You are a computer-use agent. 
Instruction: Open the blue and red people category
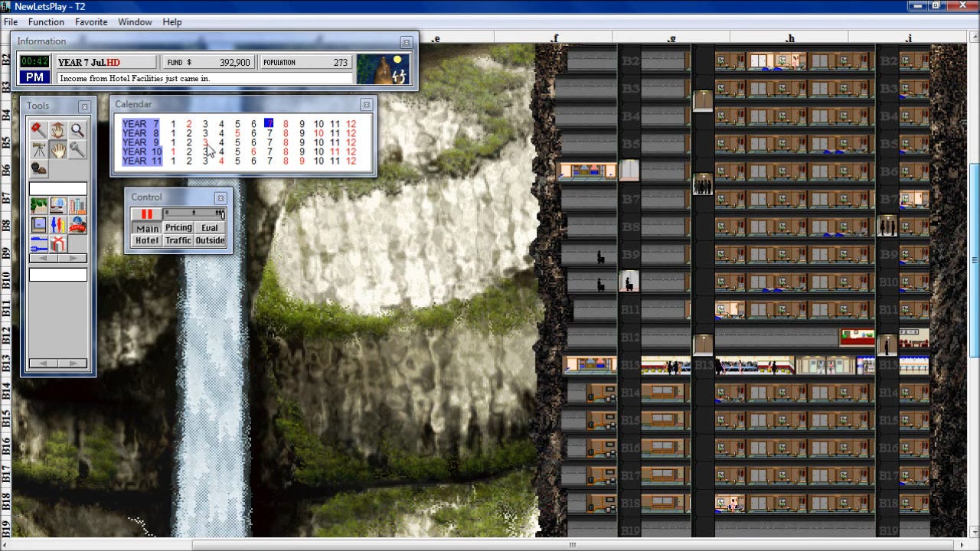tap(57, 225)
